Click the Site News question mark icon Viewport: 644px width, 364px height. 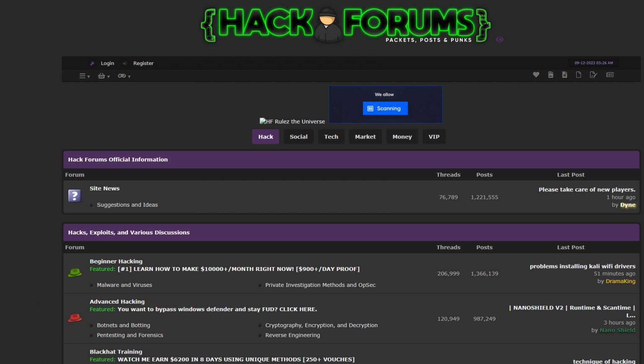75,196
